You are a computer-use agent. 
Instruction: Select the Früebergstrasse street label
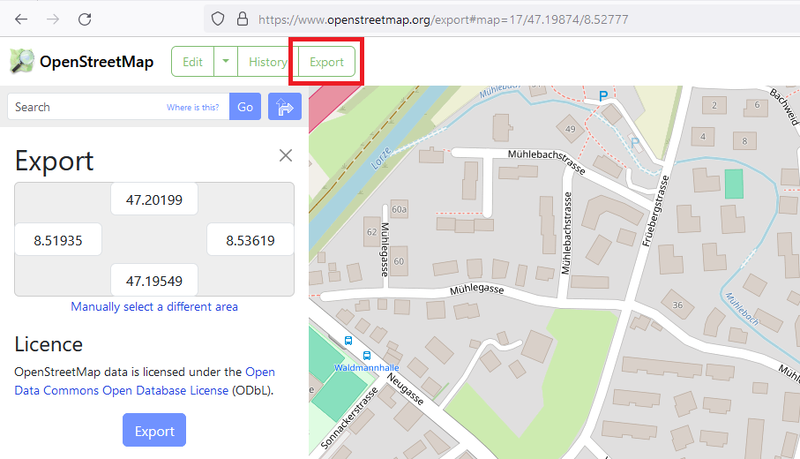pyautogui.click(x=656, y=211)
